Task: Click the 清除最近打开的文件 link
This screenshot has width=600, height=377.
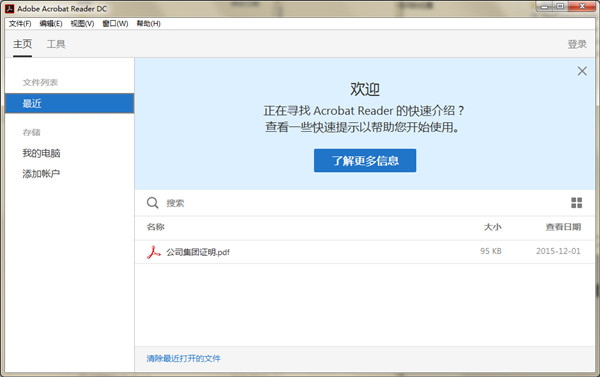Action: [x=183, y=358]
